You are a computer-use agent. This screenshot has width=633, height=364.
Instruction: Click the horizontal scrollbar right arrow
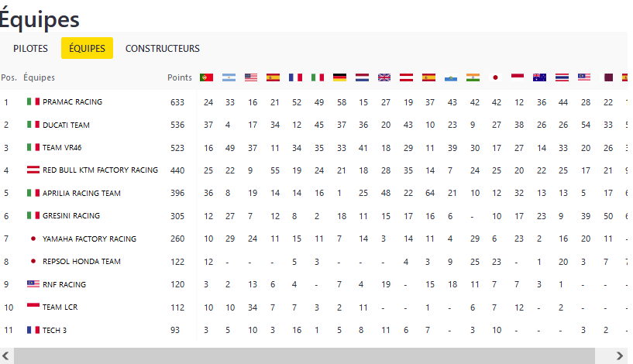[x=620, y=355]
